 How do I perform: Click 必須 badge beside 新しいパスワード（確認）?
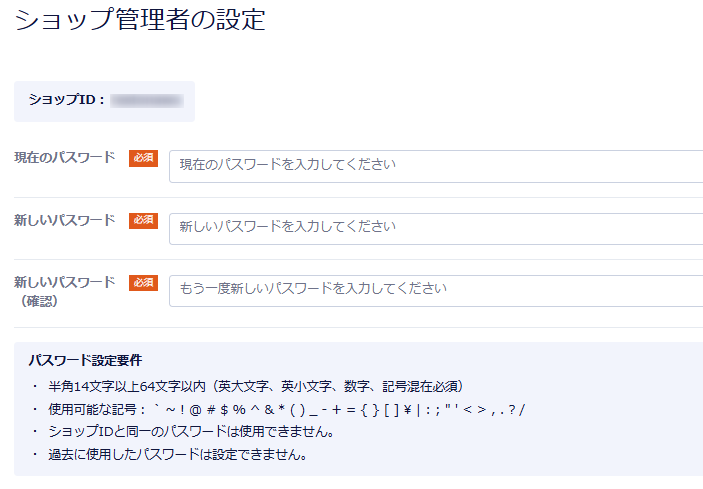[x=143, y=282]
